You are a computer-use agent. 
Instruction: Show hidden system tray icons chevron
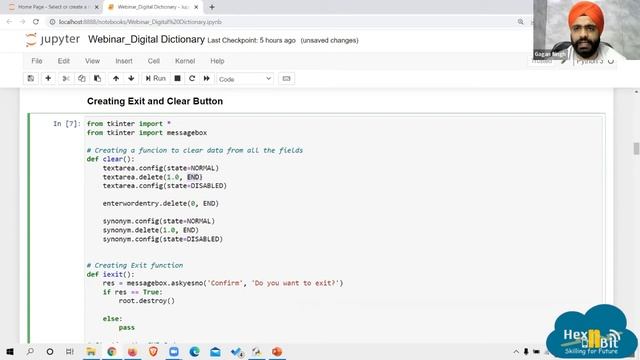tap(516, 351)
